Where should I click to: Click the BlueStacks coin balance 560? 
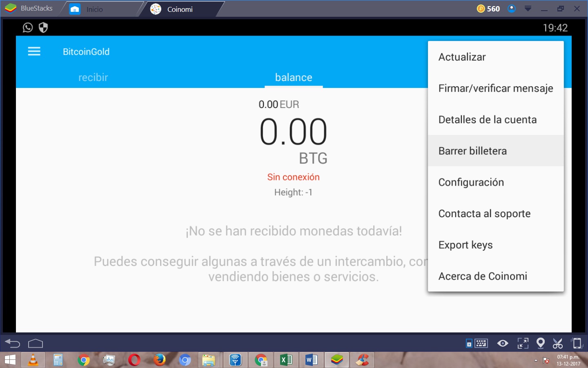(488, 9)
